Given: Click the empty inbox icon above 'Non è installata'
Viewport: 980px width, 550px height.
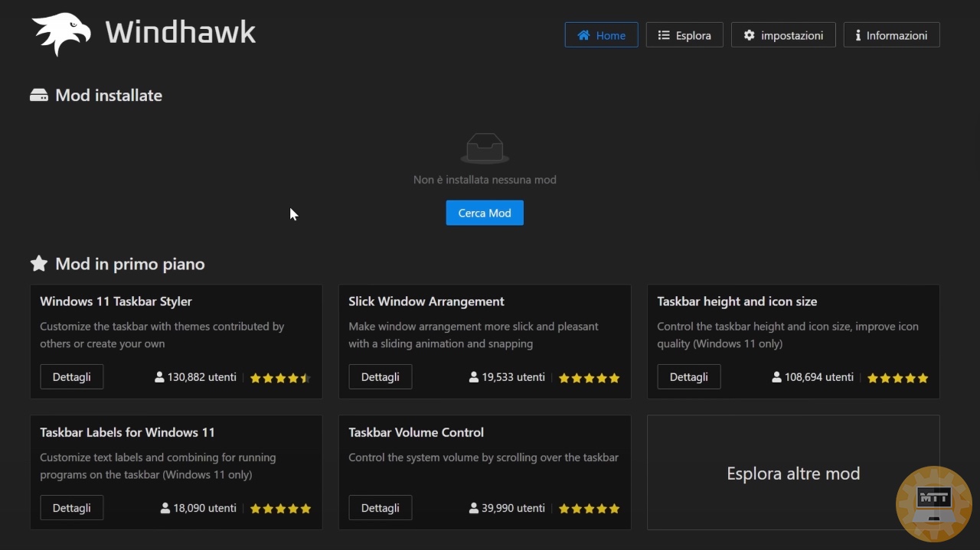Looking at the screenshot, I should pos(485,148).
